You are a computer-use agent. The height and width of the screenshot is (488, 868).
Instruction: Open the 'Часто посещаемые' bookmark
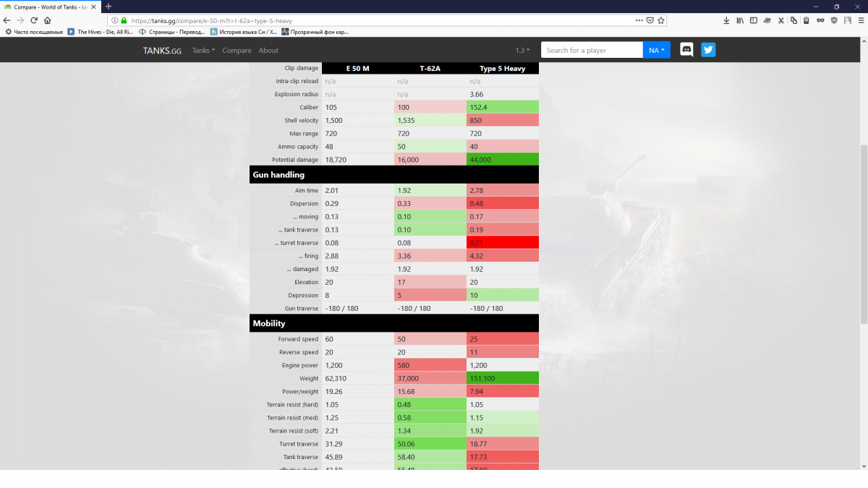33,32
